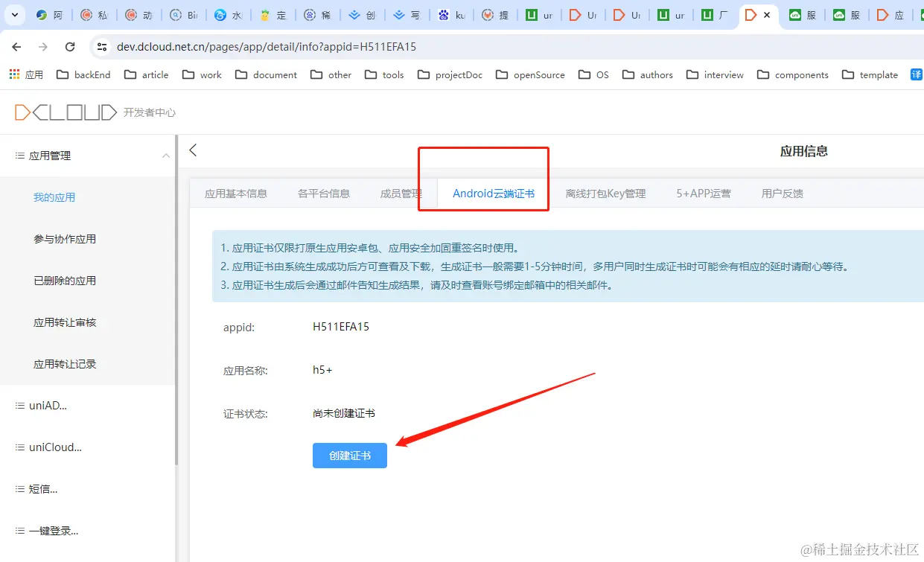Switch to the '水' browser tab
Image resolution: width=924 pixels, height=562 pixels.
click(x=228, y=15)
